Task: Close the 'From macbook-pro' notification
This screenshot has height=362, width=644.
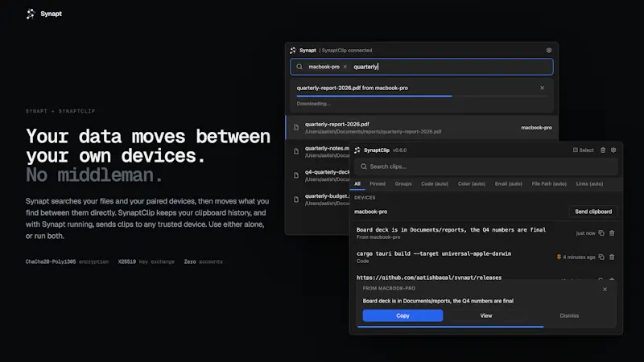Action: click(x=605, y=290)
